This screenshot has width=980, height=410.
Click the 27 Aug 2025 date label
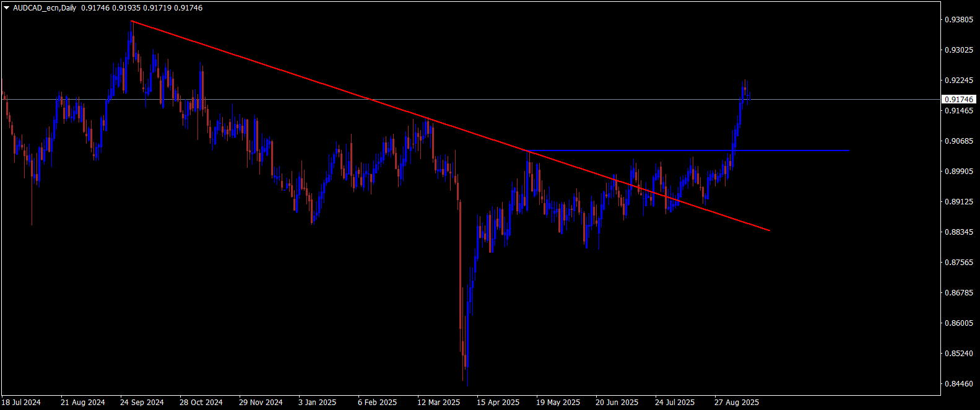coord(737,403)
